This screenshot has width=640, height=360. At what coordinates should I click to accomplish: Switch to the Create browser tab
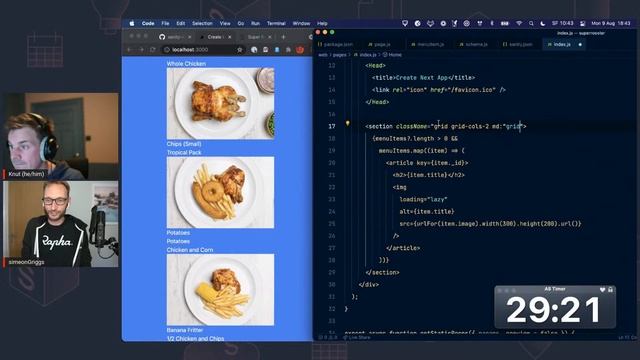coord(215,37)
